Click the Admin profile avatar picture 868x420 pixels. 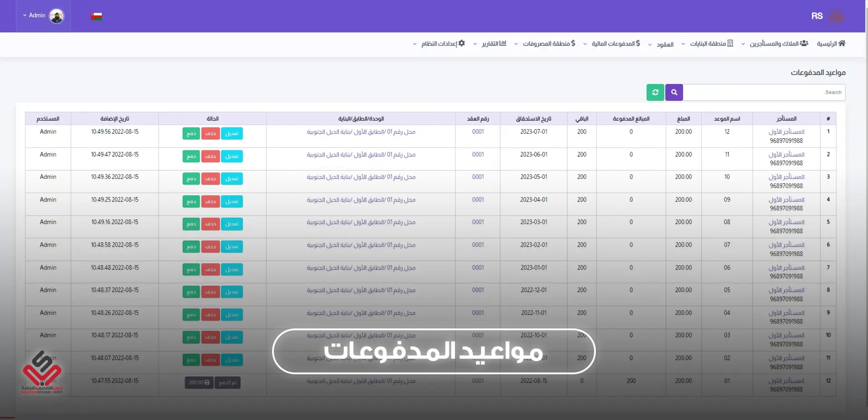(57, 16)
